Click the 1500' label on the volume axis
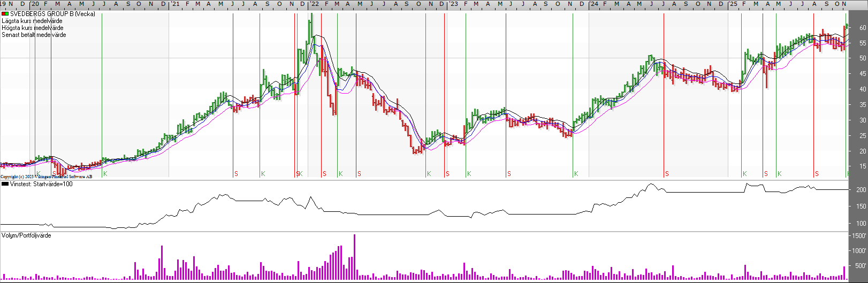Viewport: 868px width, 283px height. point(859,236)
